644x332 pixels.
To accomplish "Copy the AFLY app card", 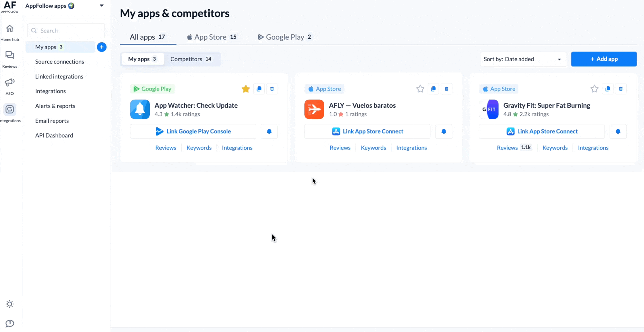I will pos(433,89).
